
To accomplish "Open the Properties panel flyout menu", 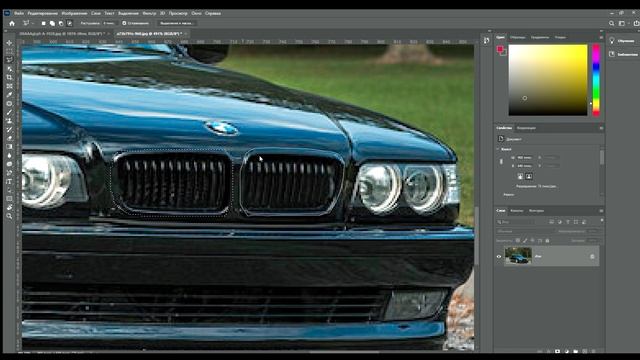I will (601, 128).
